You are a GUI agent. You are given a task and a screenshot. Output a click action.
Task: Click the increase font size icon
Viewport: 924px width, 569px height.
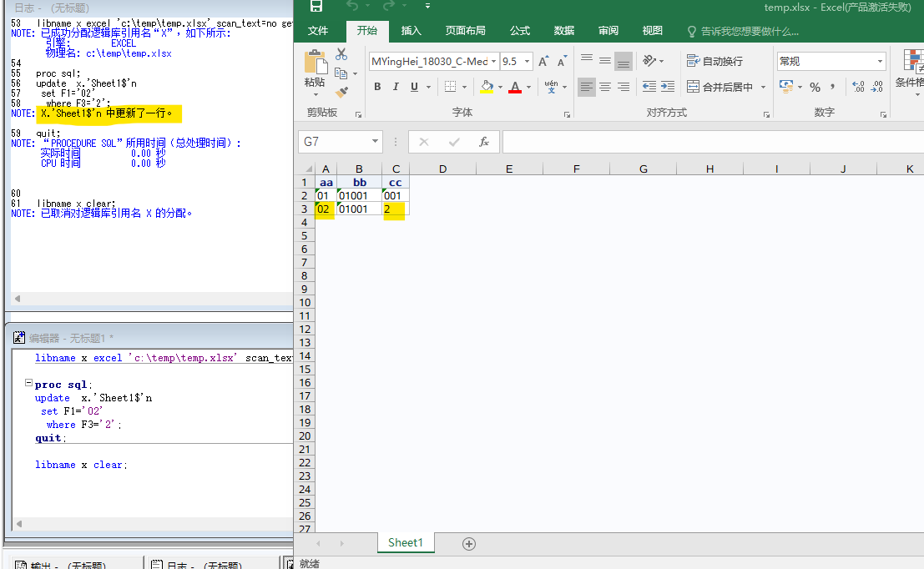[544, 62]
